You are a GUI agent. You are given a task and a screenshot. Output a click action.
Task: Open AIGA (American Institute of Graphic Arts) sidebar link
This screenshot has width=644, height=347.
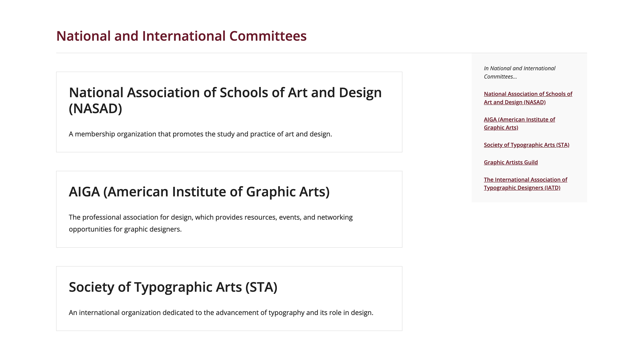coord(519,120)
